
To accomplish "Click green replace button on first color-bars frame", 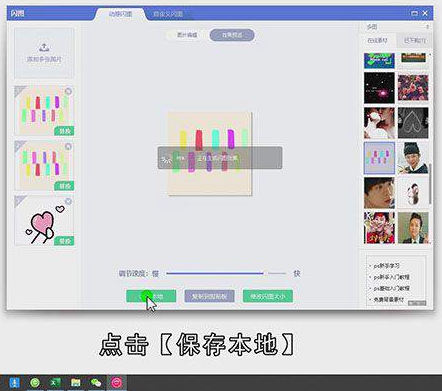I will pyautogui.click(x=64, y=131).
